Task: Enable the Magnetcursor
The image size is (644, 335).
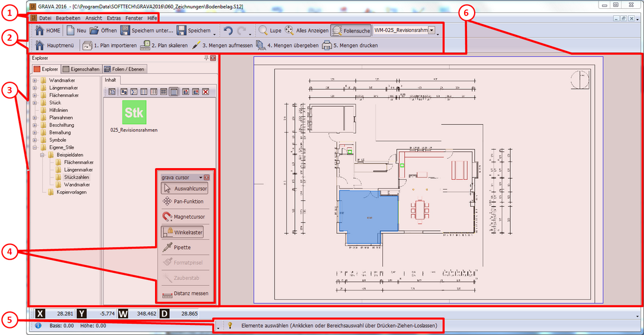Action: tap(183, 217)
